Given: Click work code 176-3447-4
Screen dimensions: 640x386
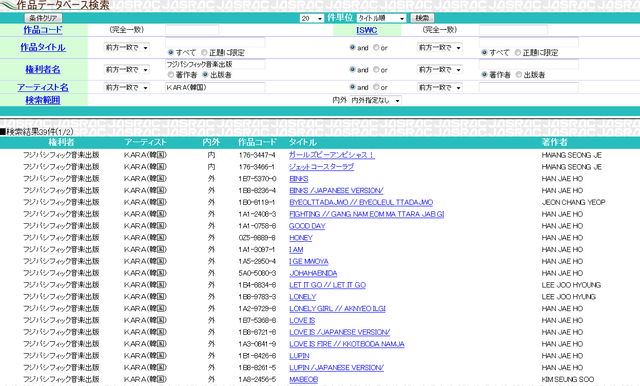Looking at the screenshot, I should (257, 155).
